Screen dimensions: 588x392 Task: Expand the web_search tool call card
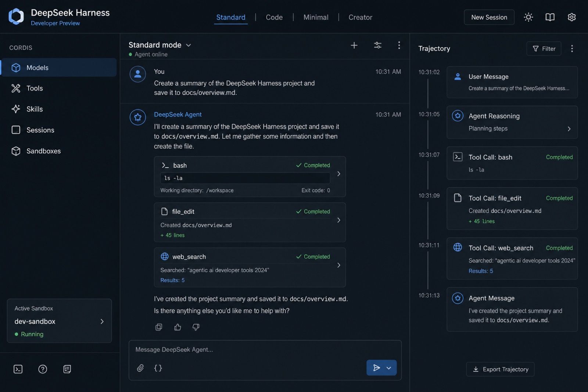click(x=338, y=265)
